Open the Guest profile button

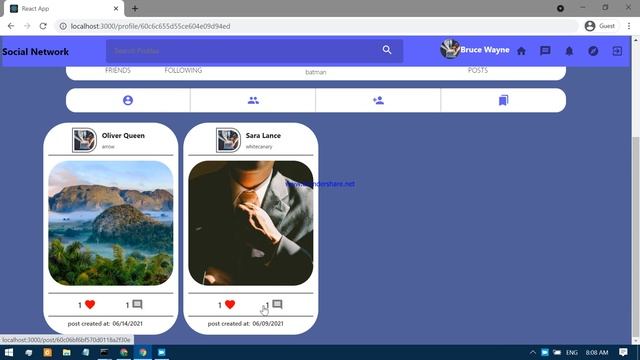point(600,26)
